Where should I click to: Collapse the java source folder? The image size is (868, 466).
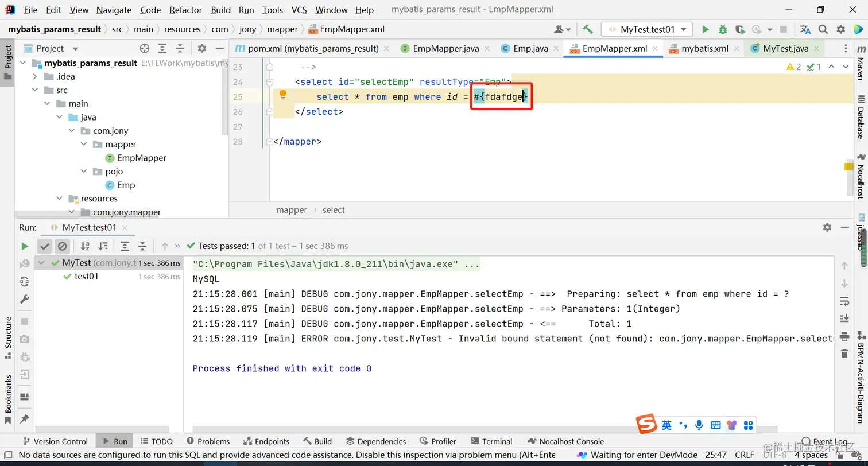[x=60, y=117]
